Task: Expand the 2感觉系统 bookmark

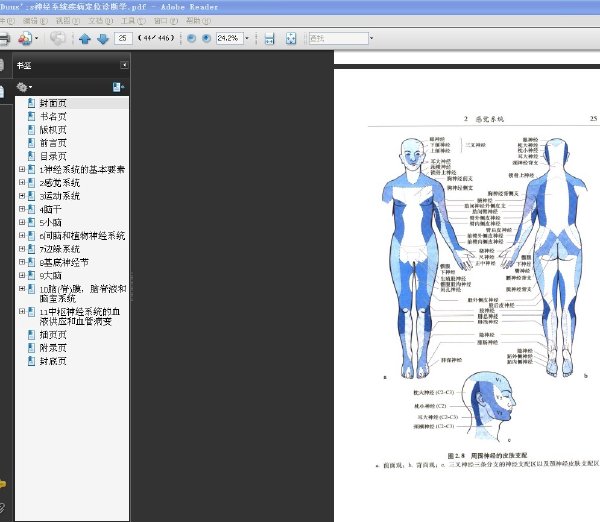Action: [22, 183]
